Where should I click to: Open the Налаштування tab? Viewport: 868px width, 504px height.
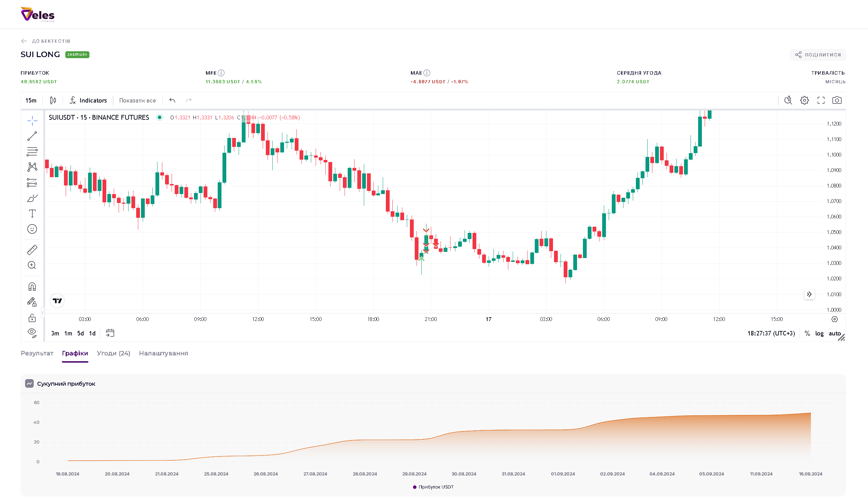163,353
